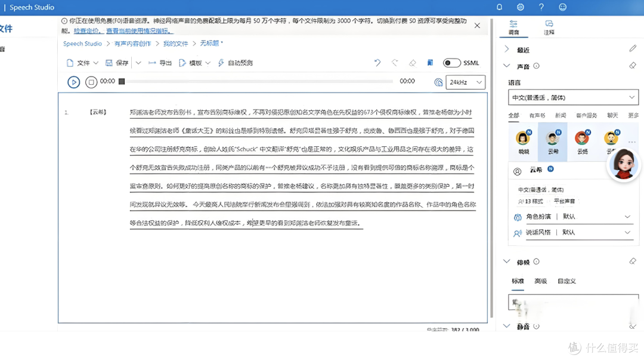Open the notifications bell in the header
Screen dimensions: 644x361
[x=500, y=7]
